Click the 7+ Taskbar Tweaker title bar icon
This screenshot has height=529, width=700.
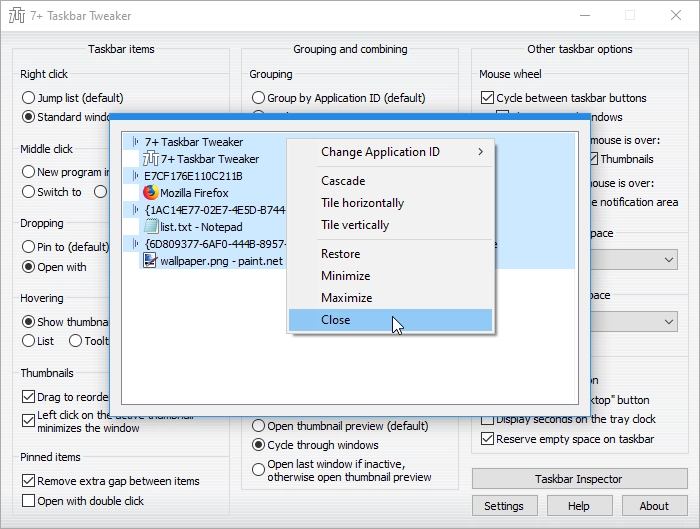17,16
